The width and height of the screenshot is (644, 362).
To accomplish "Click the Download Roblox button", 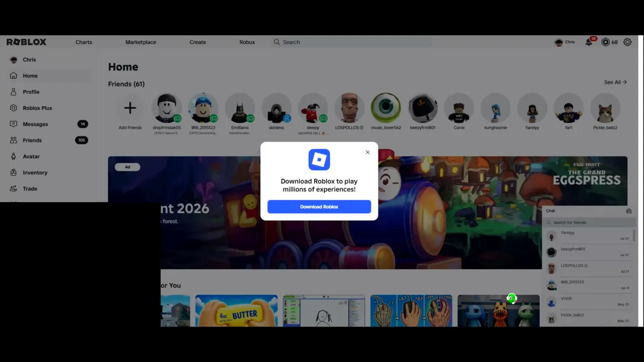I will [x=319, y=207].
